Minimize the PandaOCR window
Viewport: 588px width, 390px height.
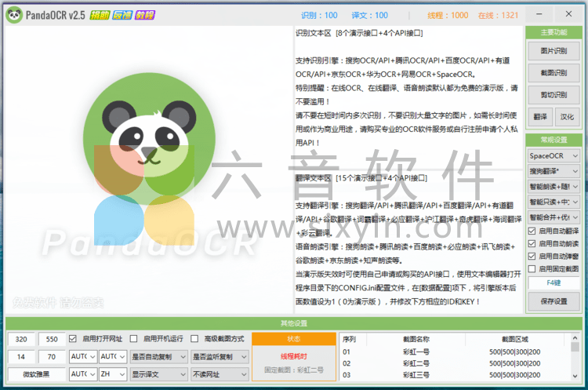pyautogui.click(x=539, y=14)
